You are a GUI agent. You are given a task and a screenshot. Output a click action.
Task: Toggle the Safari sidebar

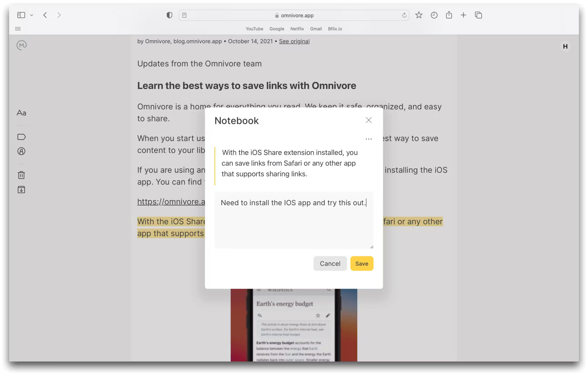click(x=21, y=15)
